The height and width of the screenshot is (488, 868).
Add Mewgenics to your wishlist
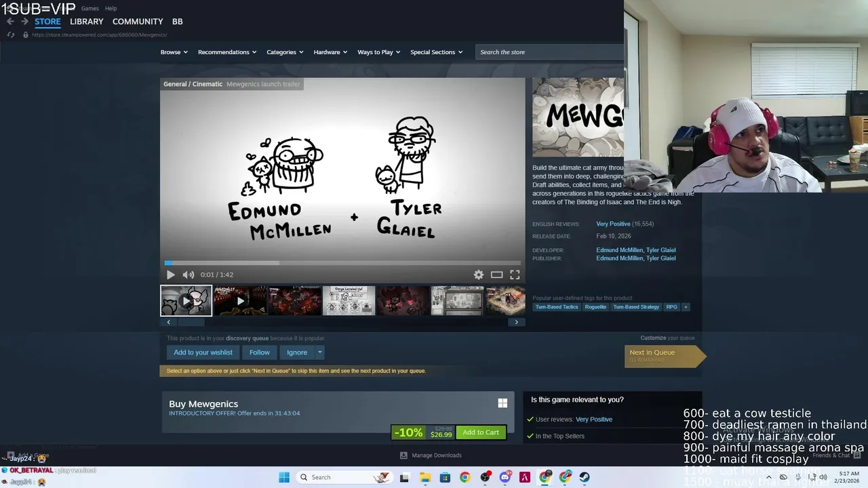tap(203, 352)
